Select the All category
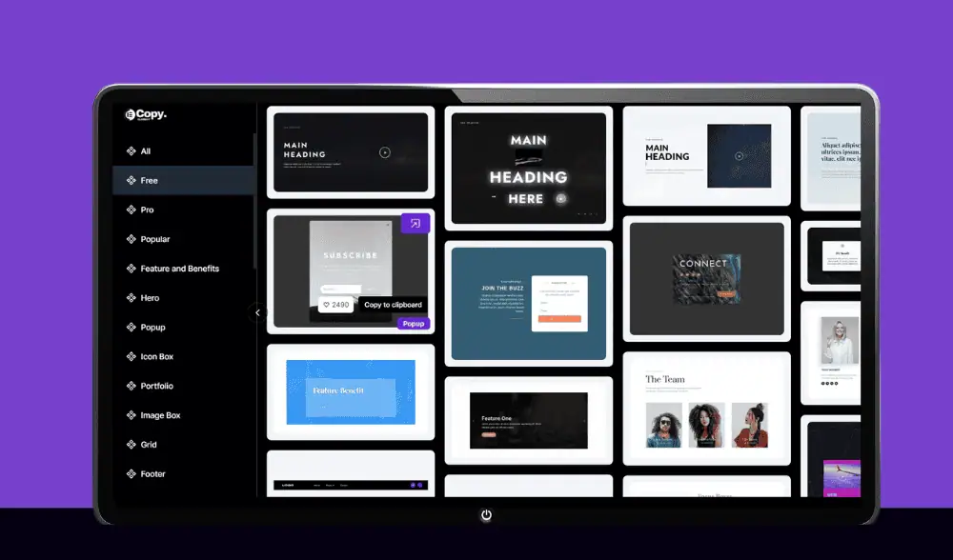This screenshot has height=560, width=953. tap(145, 151)
